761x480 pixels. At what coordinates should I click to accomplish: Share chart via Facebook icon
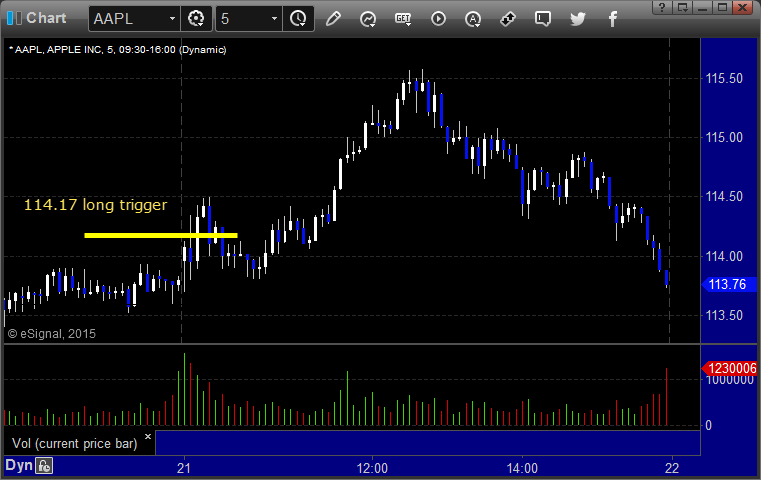point(612,19)
